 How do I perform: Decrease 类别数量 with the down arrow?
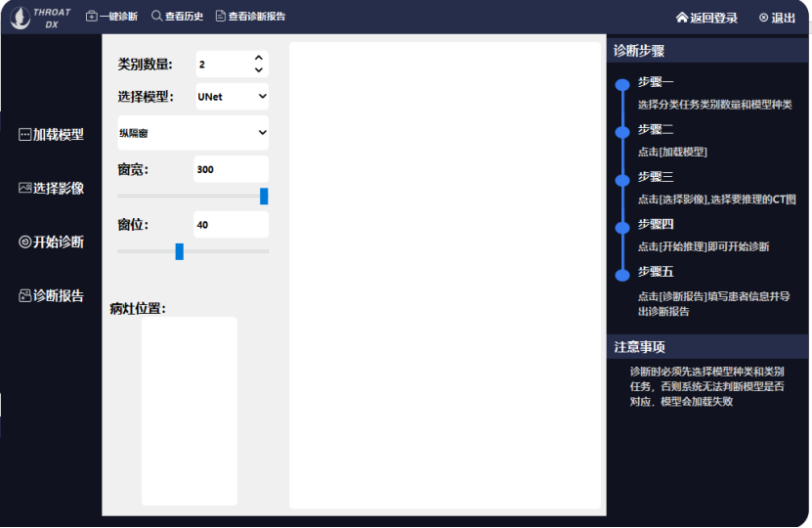tap(259, 70)
